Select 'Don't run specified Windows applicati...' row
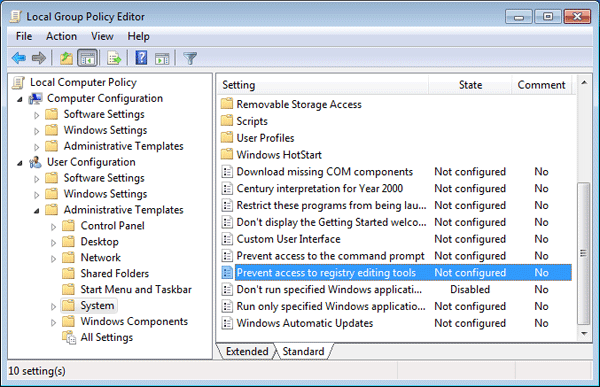Viewport: 600px width, 387px height. (x=396, y=289)
